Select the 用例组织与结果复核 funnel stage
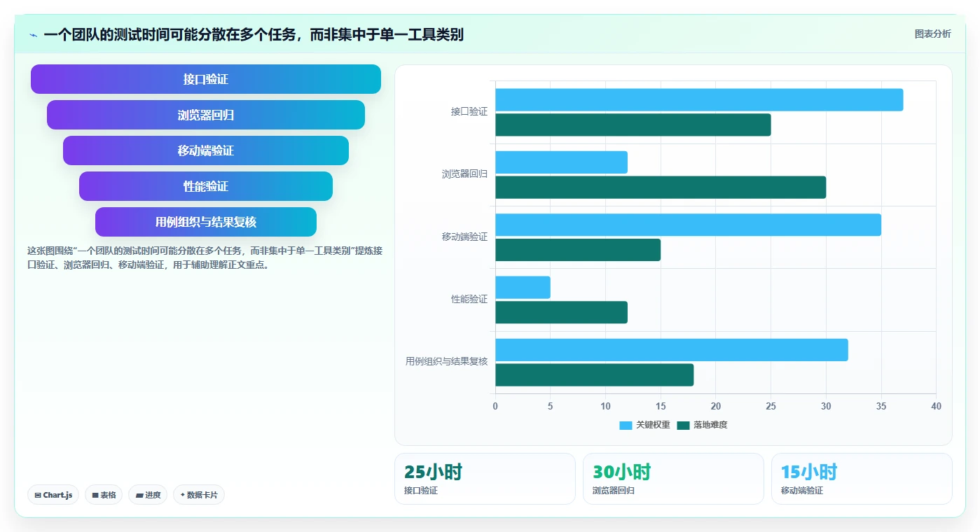Screen dimensions: 980x532 pyautogui.click(x=206, y=222)
